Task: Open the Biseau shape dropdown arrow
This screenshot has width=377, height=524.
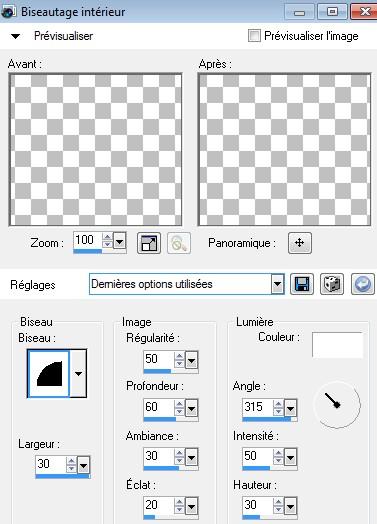Action: (x=78, y=374)
